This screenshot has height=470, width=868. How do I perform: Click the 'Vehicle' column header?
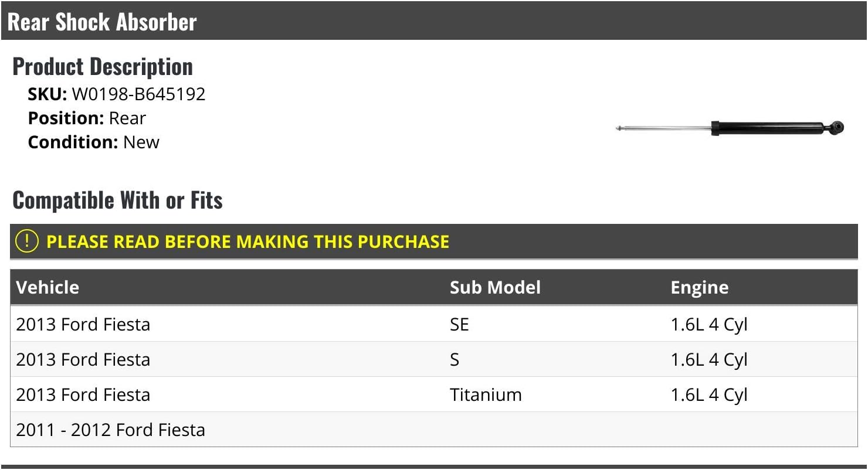pyautogui.click(x=48, y=287)
